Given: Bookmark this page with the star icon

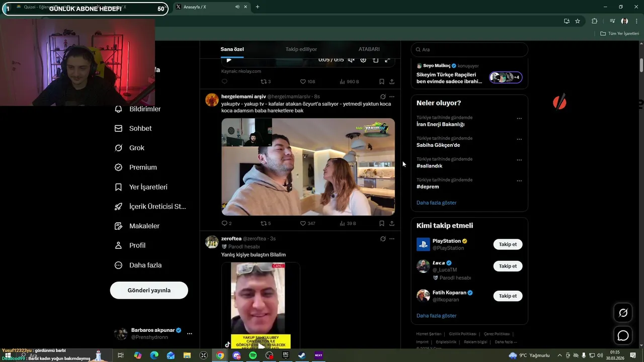Looking at the screenshot, I should click(578, 21).
